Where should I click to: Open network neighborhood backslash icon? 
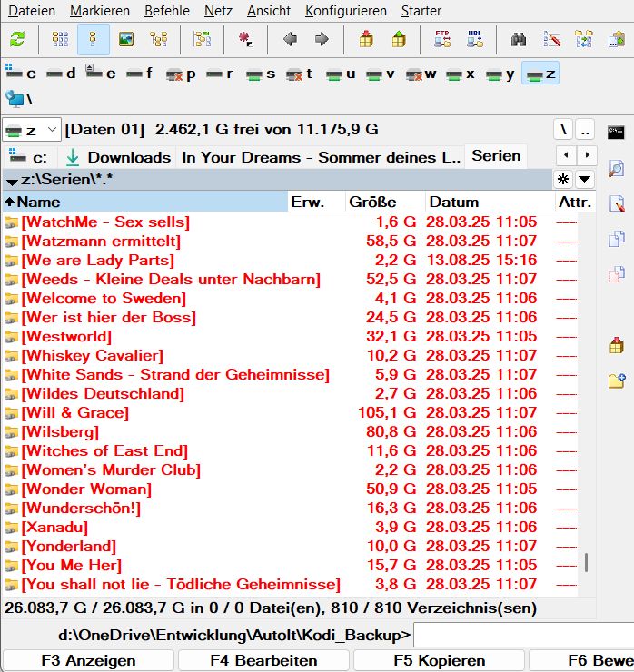pos(19,99)
